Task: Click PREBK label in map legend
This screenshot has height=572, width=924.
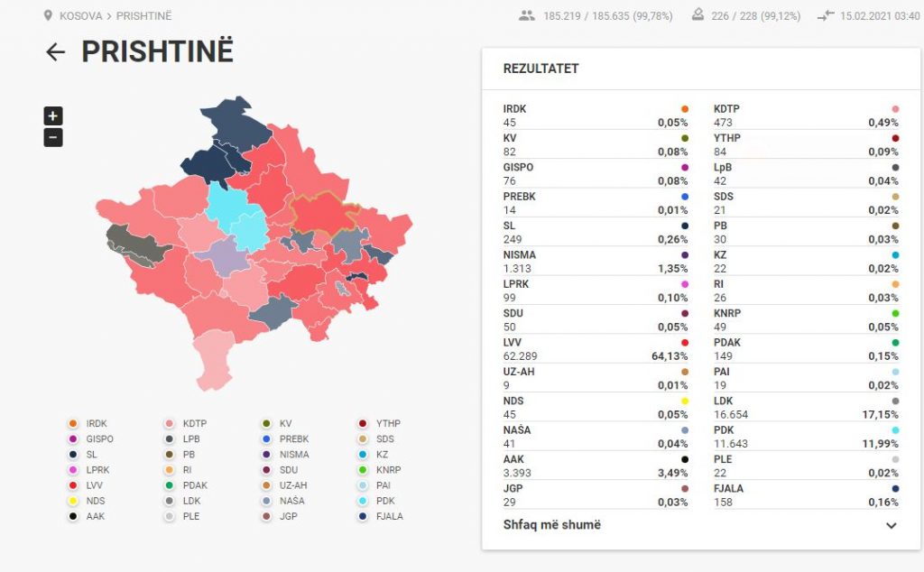Action: tap(294, 438)
